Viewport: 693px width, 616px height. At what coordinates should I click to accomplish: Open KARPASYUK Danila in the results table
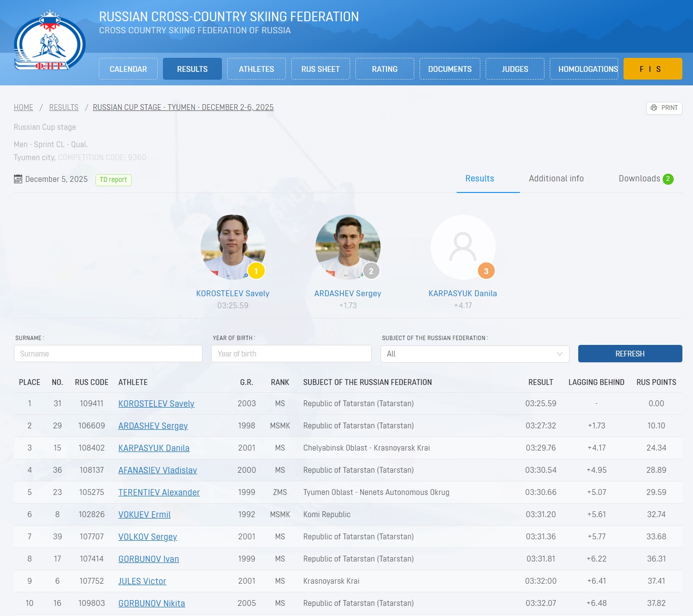(x=154, y=448)
